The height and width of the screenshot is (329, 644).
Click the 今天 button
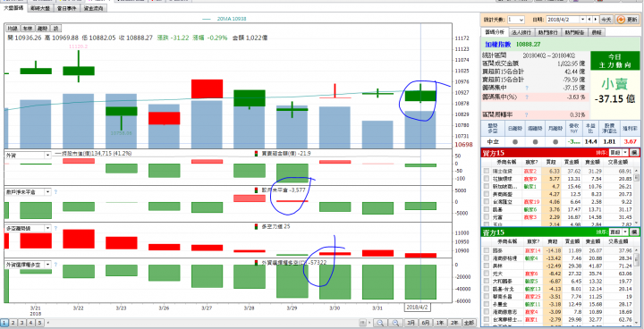coord(606,20)
